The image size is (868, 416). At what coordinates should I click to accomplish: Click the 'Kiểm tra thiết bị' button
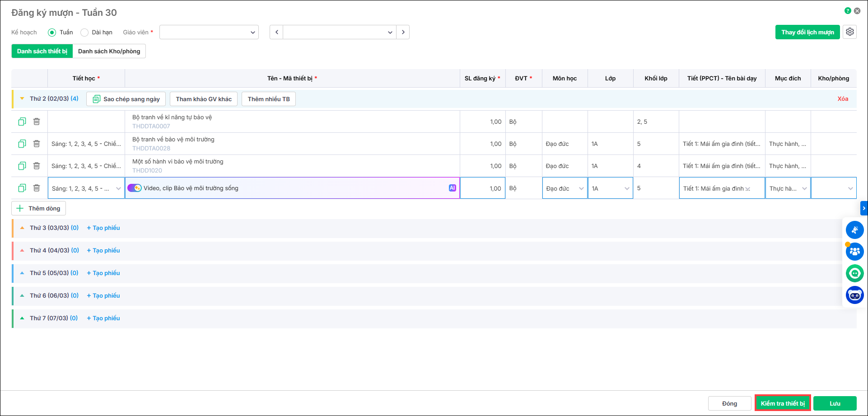(783, 403)
